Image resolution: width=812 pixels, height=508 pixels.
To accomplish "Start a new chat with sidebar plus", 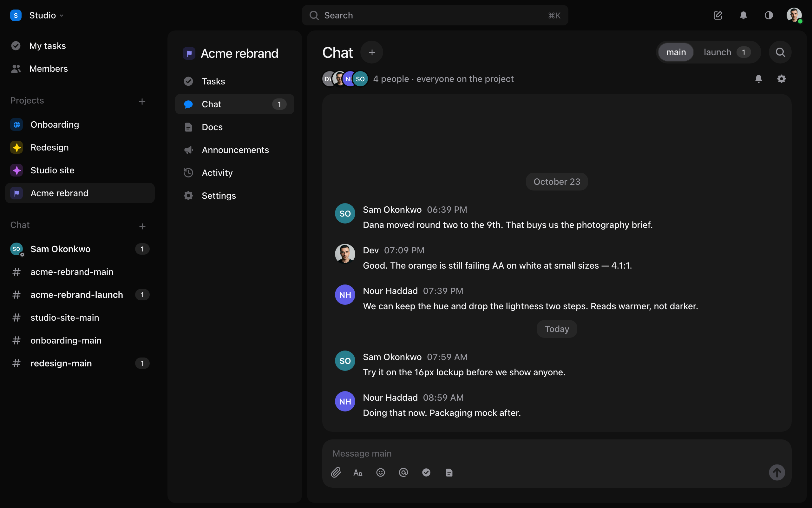I will 142,226.
